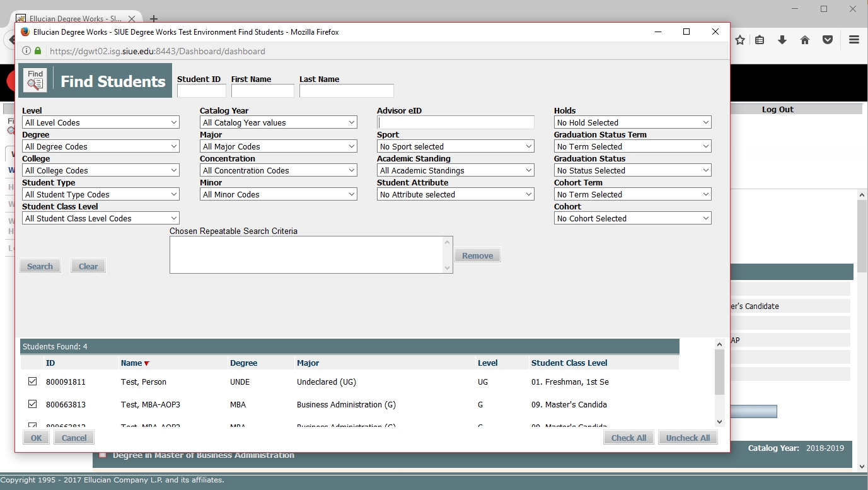Uncheck the student 800091811 checkbox
This screenshot has height=490, width=868.
(33, 382)
